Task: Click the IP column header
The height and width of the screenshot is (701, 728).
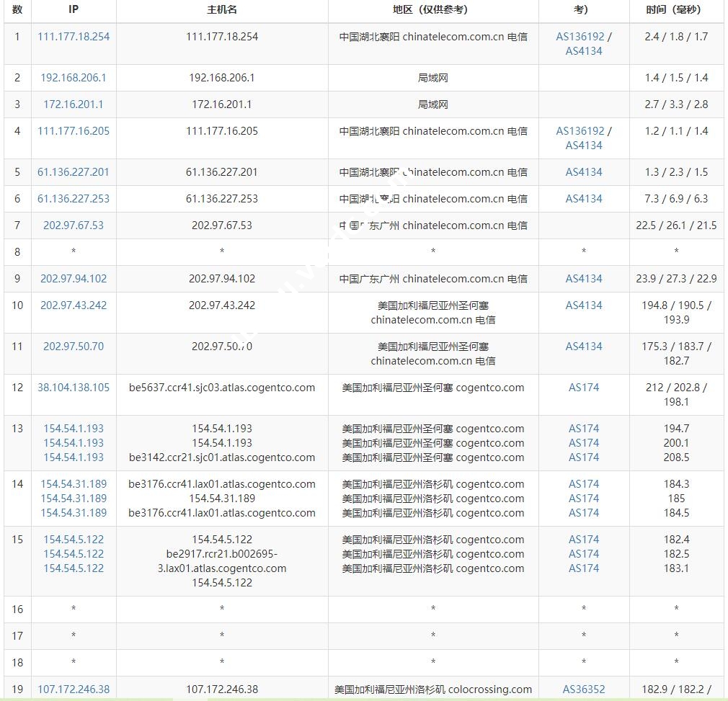Action: point(74,10)
